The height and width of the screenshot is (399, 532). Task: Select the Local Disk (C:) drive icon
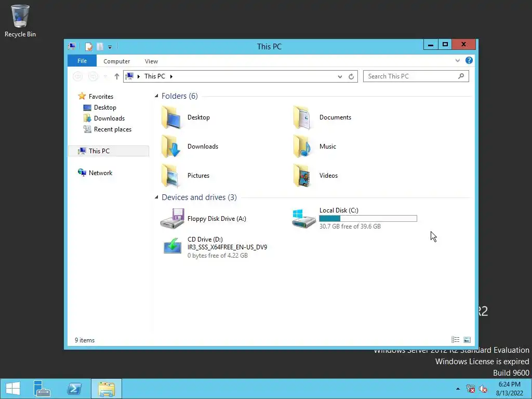(x=303, y=219)
